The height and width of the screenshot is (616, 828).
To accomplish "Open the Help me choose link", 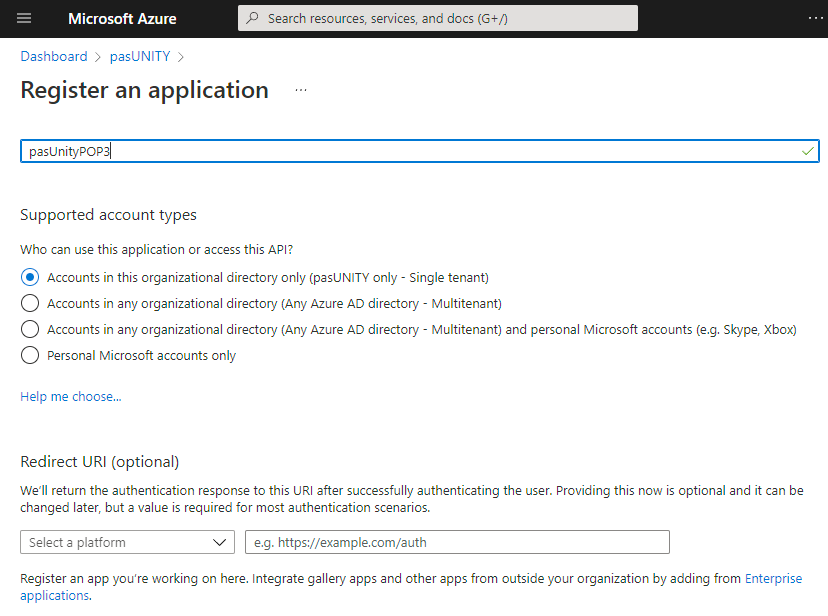I will click(71, 396).
